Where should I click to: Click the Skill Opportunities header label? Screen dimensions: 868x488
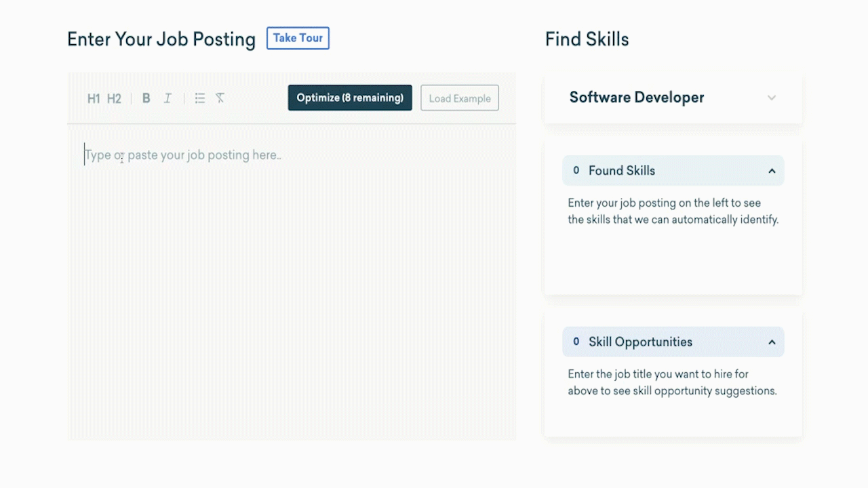pyautogui.click(x=640, y=342)
